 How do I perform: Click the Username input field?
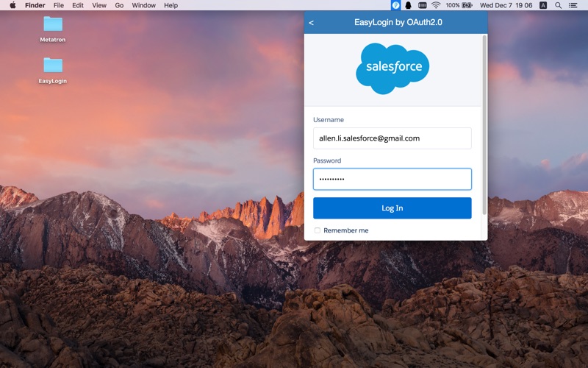(392, 138)
